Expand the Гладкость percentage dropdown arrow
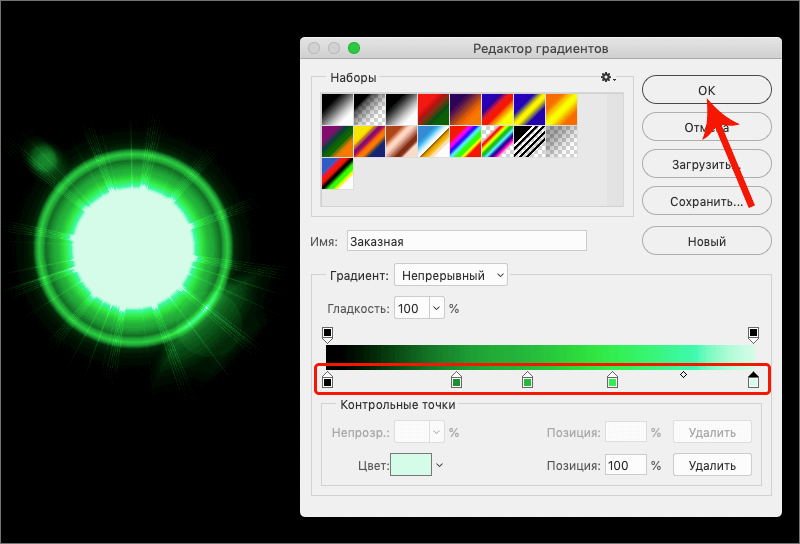 [x=437, y=308]
